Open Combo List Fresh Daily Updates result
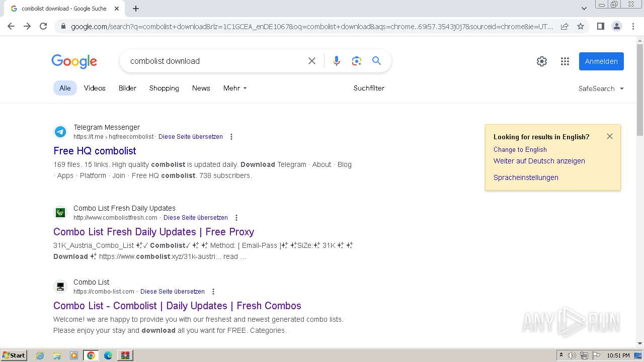This screenshot has width=644, height=362. tap(153, 232)
